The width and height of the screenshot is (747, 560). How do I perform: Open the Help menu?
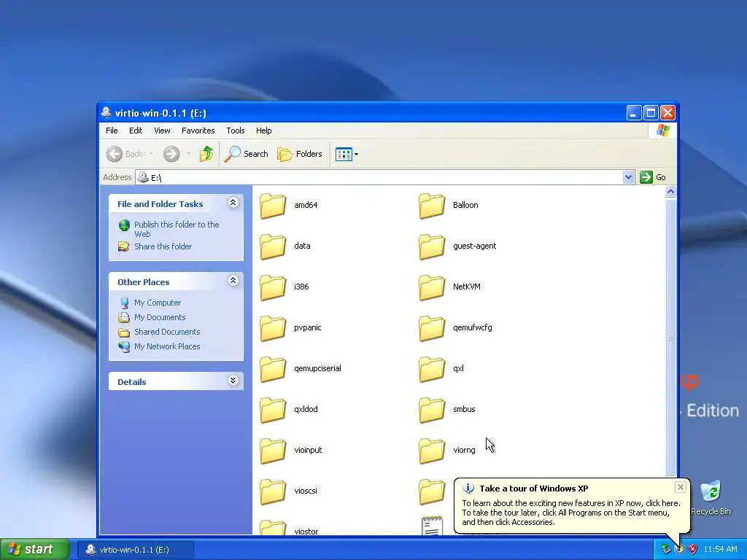point(263,131)
